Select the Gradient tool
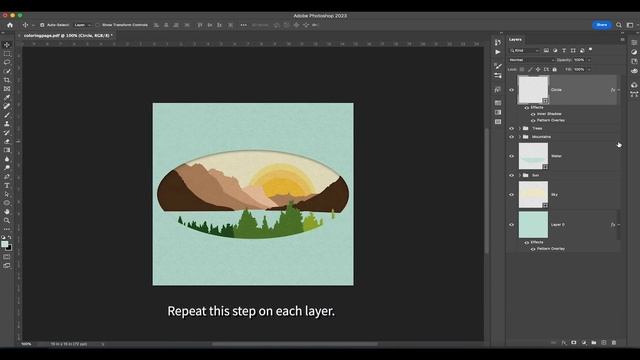This screenshot has height=360, width=640. (7, 150)
